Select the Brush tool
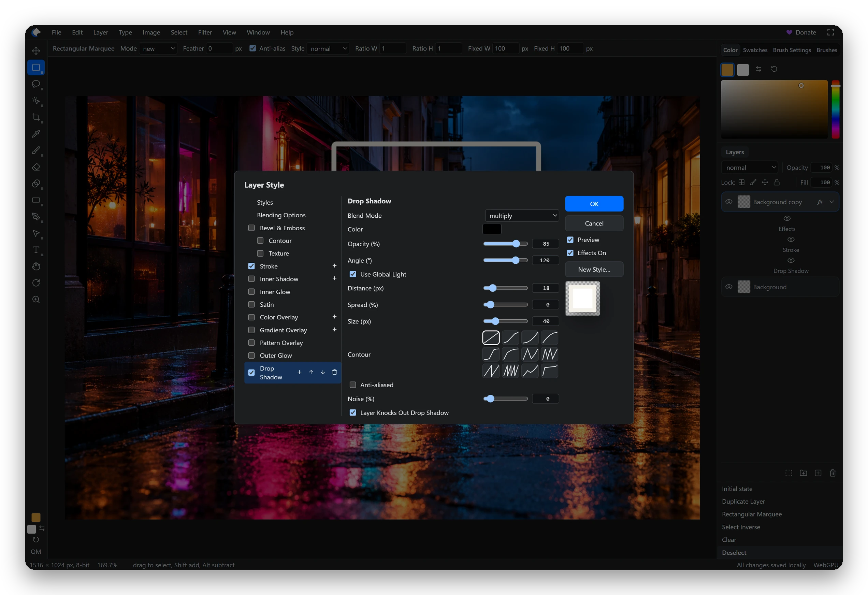The image size is (868, 595). pyautogui.click(x=36, y=150)
